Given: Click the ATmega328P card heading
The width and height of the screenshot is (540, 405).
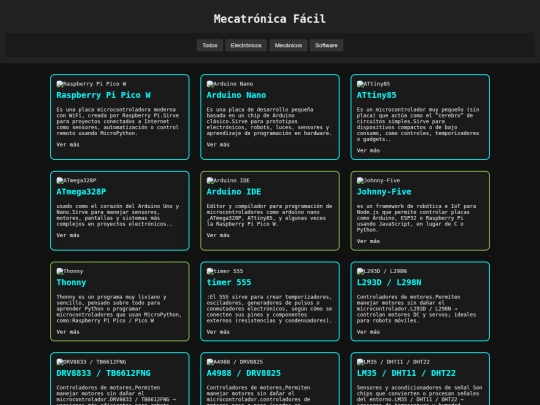Looking at the screenshot, I should [81, 192].
